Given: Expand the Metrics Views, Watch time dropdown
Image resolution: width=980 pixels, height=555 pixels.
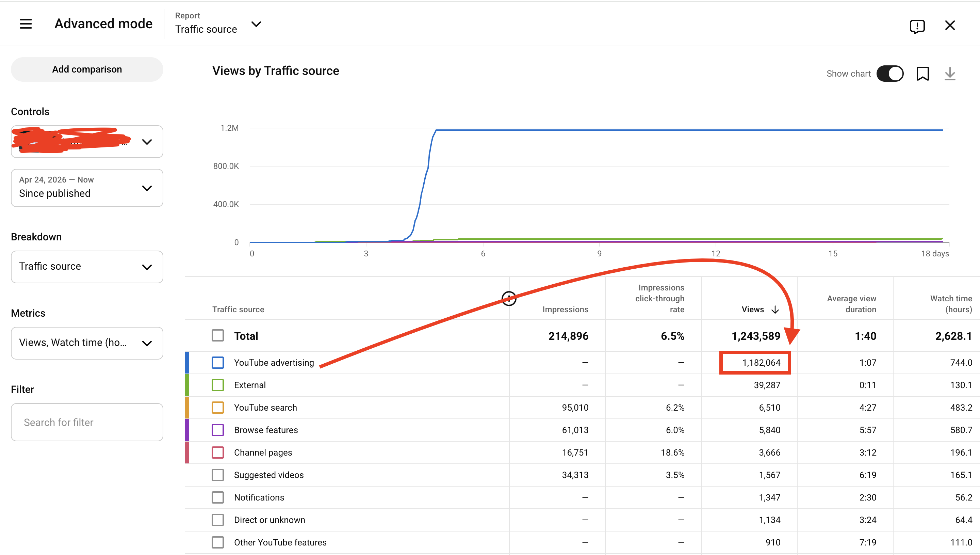Looking at the screenshot, I should point(87,343).
